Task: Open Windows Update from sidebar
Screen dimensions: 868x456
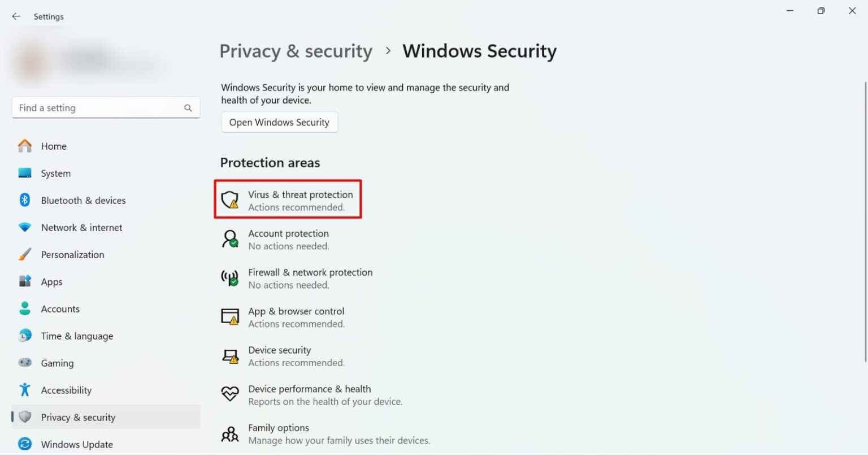Action: coord(76,444)
